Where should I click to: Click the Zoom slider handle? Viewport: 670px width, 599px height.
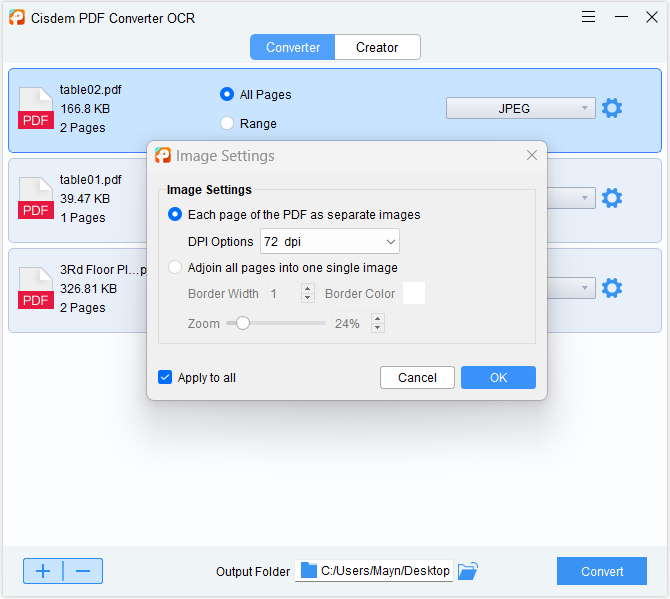(x=243, y=323)
